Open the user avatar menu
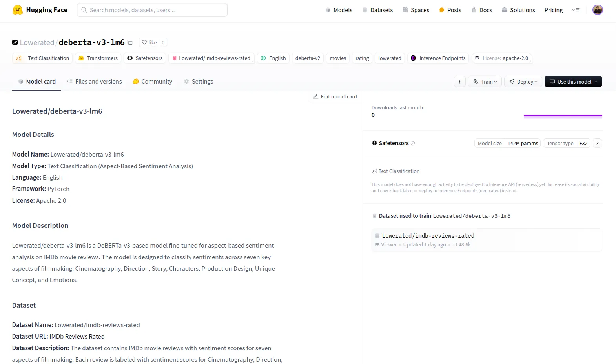The width and height of the screenshot is (616, 364). point(598,10)
